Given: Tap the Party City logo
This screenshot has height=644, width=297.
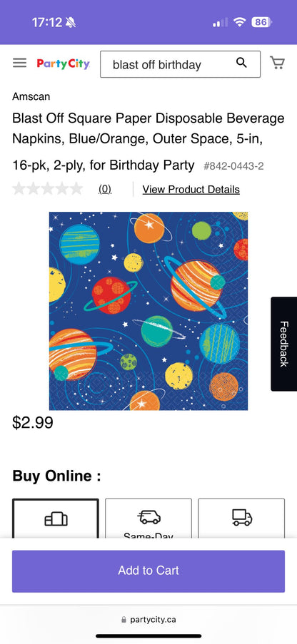Looking at the screenshot, I should 64,63.
